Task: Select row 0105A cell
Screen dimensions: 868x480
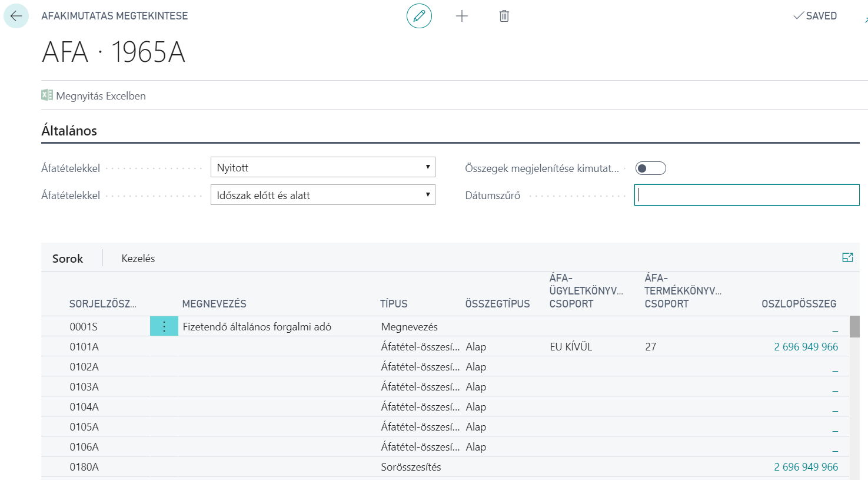Action: [84, 427]
